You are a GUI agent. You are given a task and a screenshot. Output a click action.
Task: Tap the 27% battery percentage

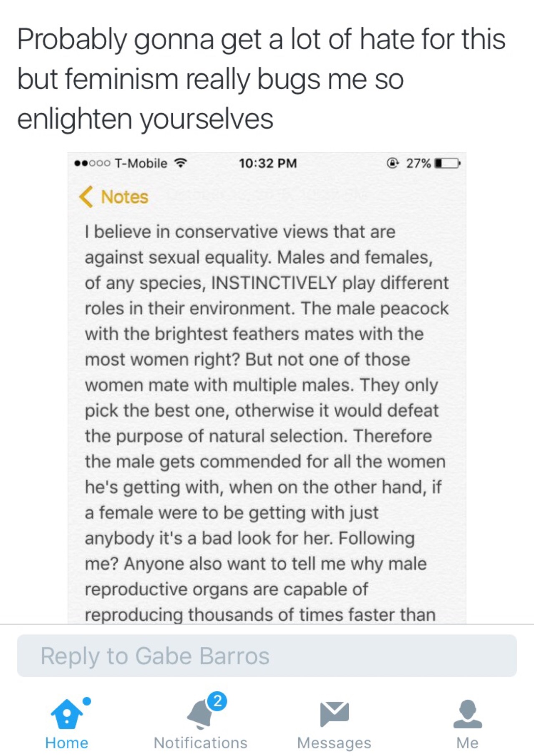point(418,163)
